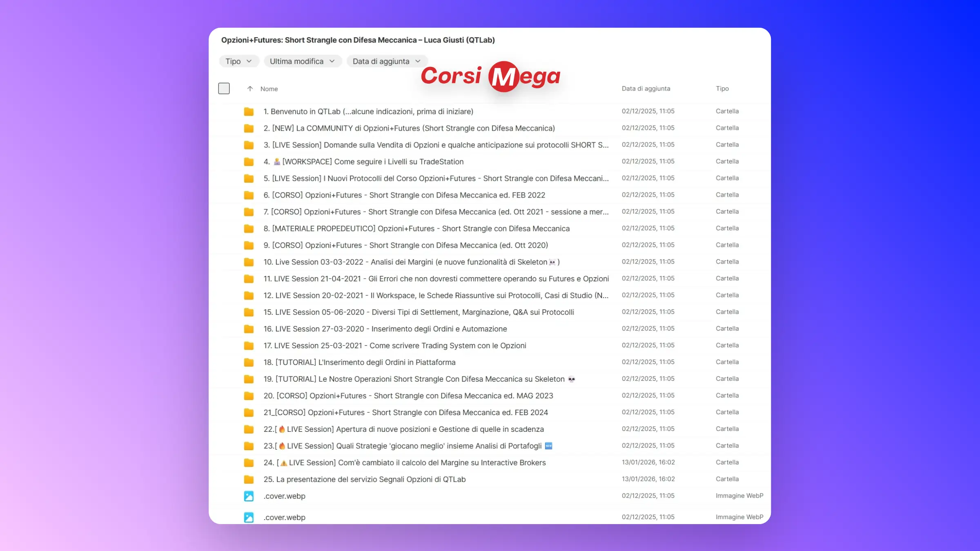
Task: Click folder icon of '1. Benvenuto in QTLab'
Action: (x=249, y=111)
